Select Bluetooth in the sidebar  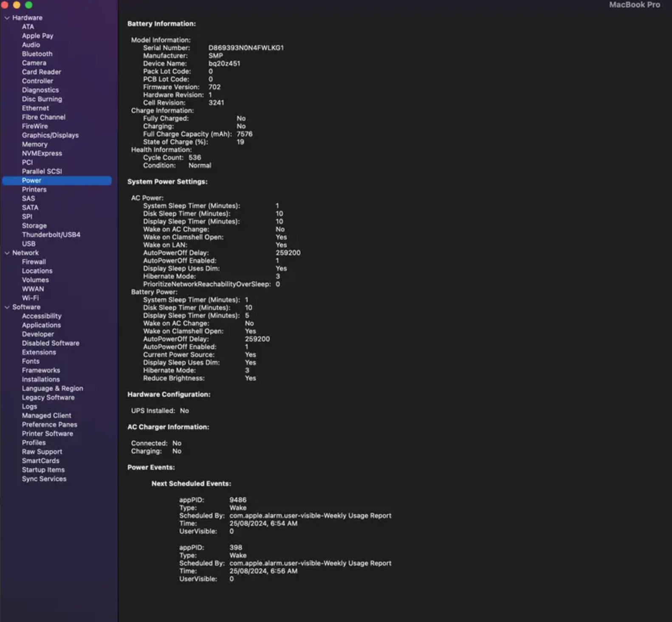click(x=37, y=54)
